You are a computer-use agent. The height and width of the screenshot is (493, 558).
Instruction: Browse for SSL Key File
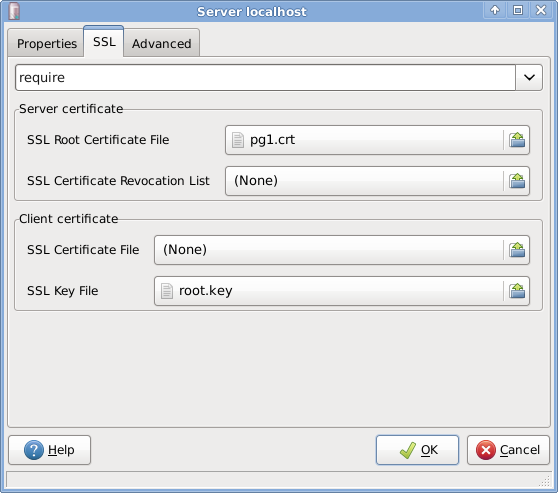tap(517, 291)
